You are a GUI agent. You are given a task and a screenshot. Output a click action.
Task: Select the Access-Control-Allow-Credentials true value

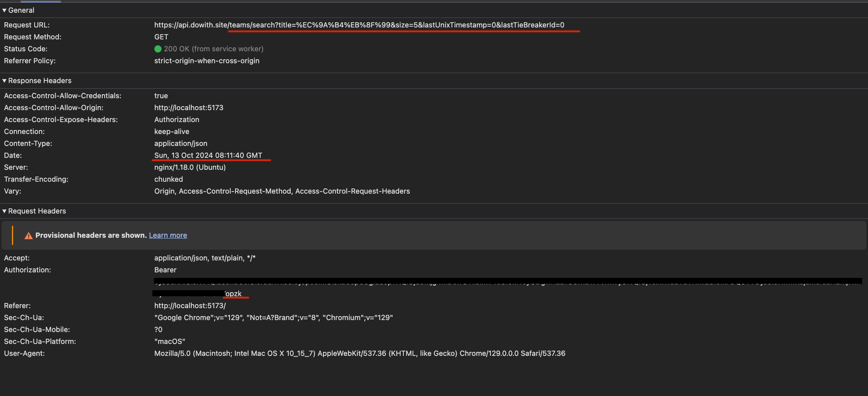(161, 96)
